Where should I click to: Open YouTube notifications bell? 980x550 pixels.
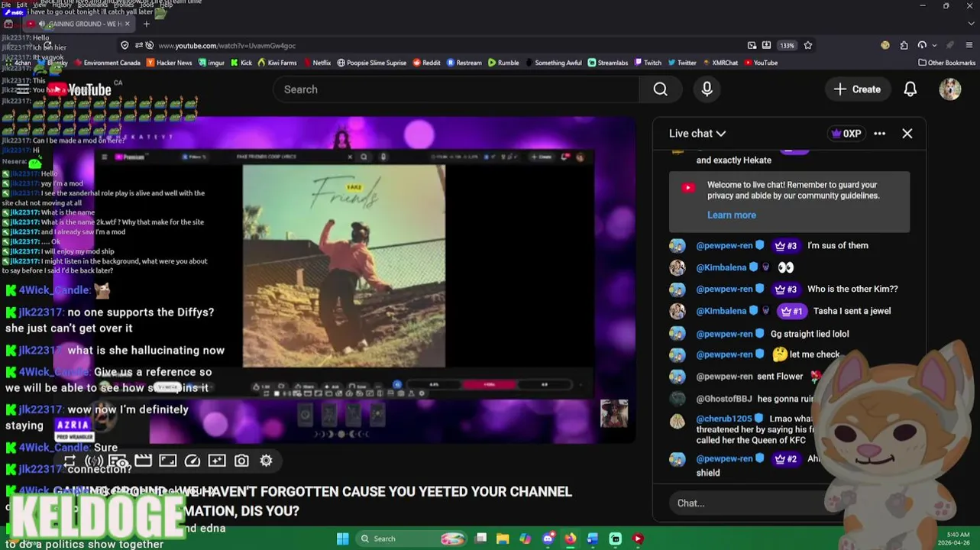click(910, 89)
